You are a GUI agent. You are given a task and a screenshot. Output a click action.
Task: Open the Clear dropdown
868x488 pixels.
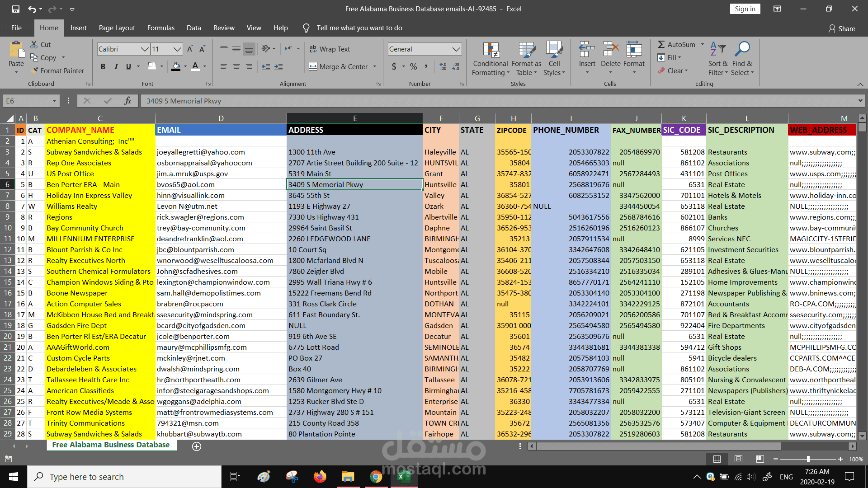(673, 70)
